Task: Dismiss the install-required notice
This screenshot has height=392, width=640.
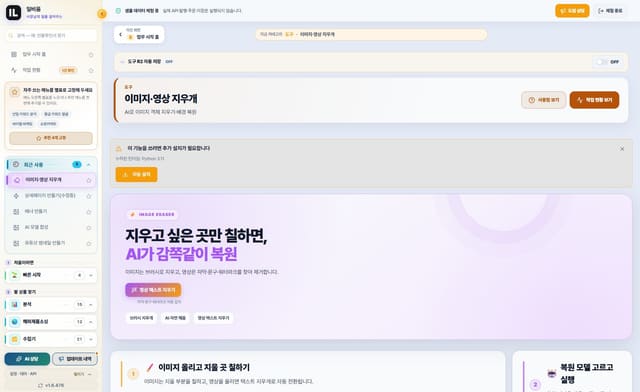Action: (x=622, y=149)
